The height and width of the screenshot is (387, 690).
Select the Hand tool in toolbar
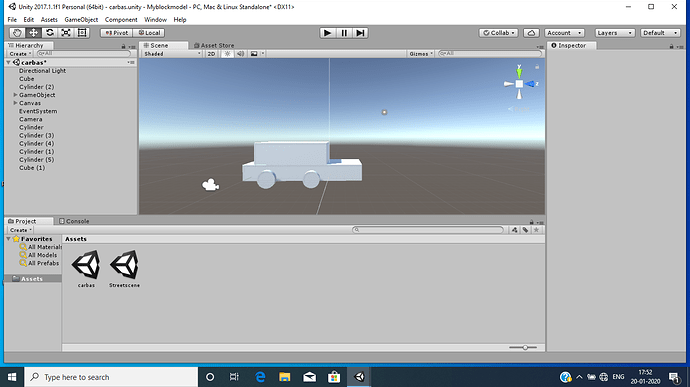tap(17, 33)
